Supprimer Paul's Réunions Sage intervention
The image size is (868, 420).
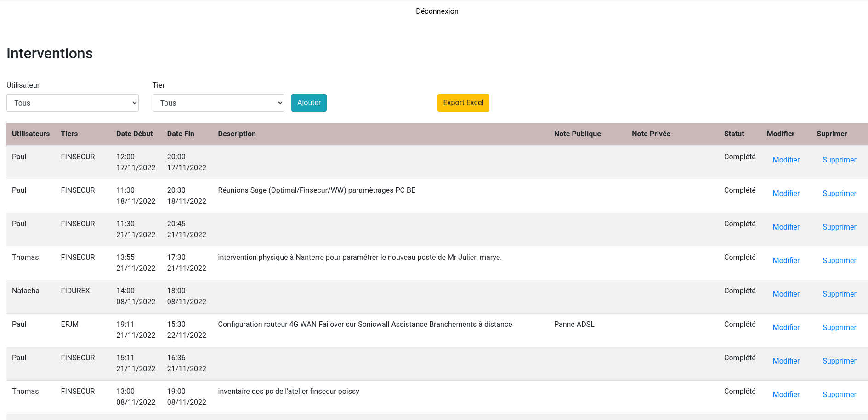[839, 193]
